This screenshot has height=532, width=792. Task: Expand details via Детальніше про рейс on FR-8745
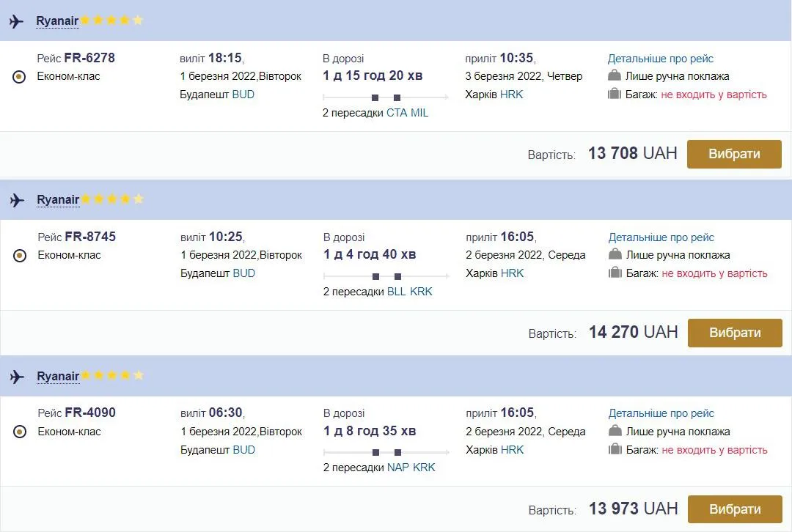point(661,237)
